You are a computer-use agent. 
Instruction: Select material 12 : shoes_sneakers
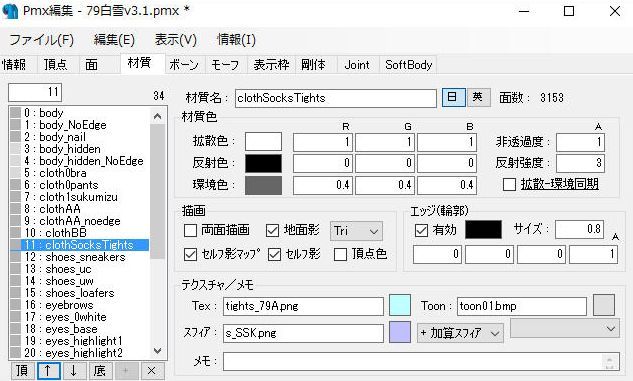[80, 257]
